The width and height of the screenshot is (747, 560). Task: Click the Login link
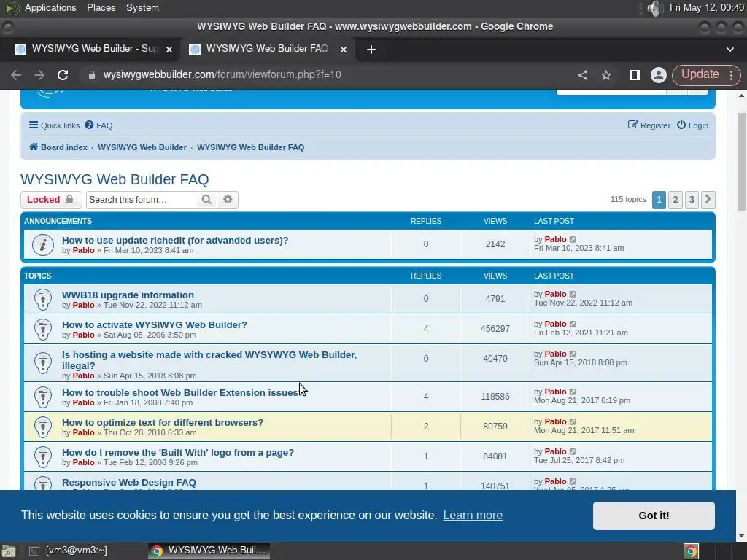pyautogui.click(x=693, y=125)
